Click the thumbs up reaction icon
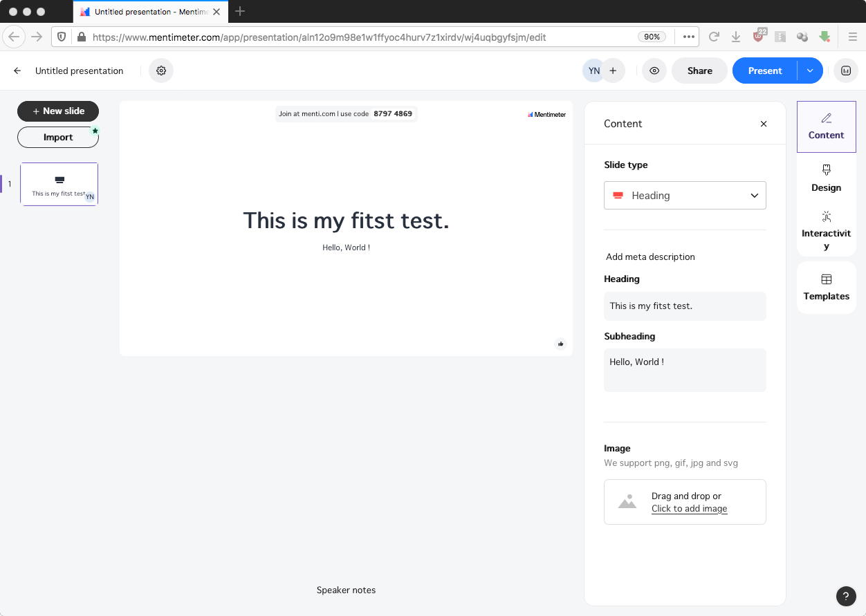The image size is (866, 616). [560, 344]
